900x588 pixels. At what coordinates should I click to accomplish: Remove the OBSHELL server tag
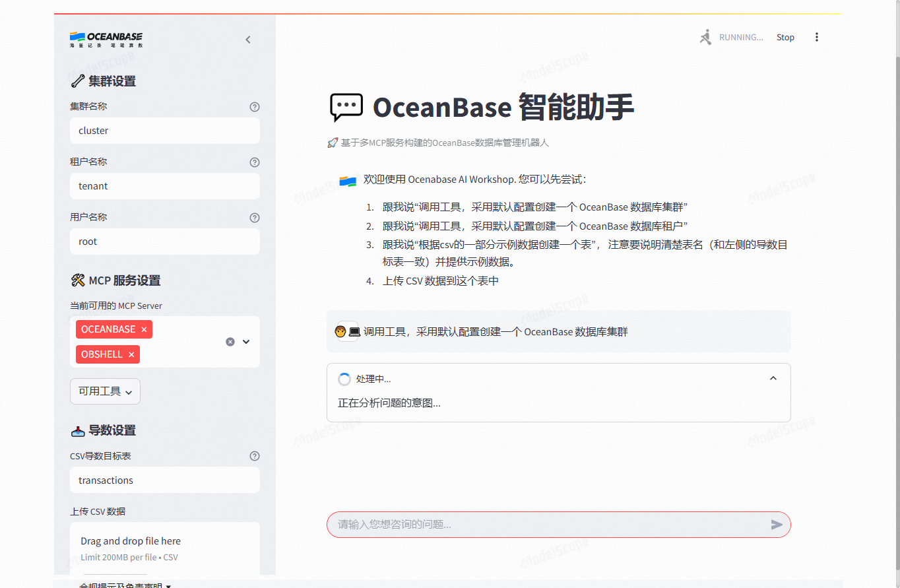(x=131, y=354)
